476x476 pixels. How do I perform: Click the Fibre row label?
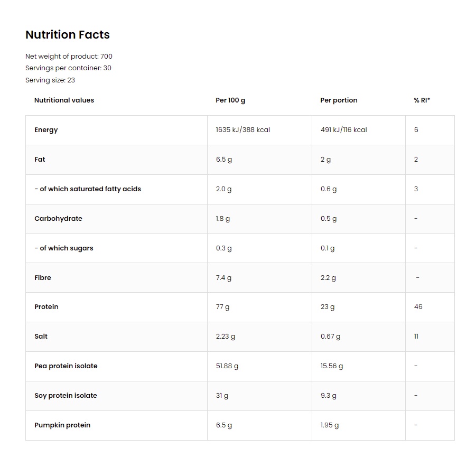click(x=43, y=278)
